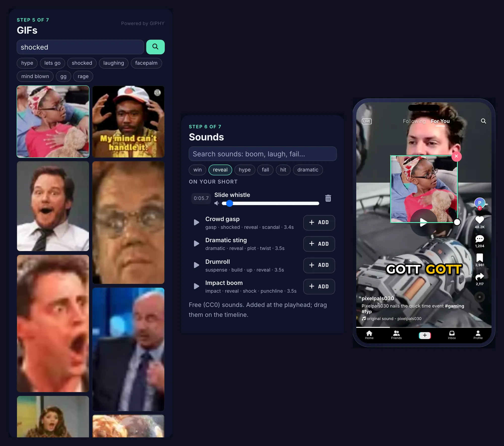Toggle the 'reveal' sound filter chip
Image resolution: width=504 pixels, height=446 pixels.
pyautogui.click(x=220, y=170)
